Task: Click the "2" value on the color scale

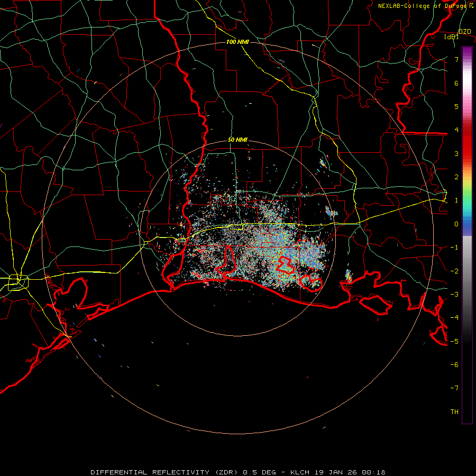Action: click(456, 177)
